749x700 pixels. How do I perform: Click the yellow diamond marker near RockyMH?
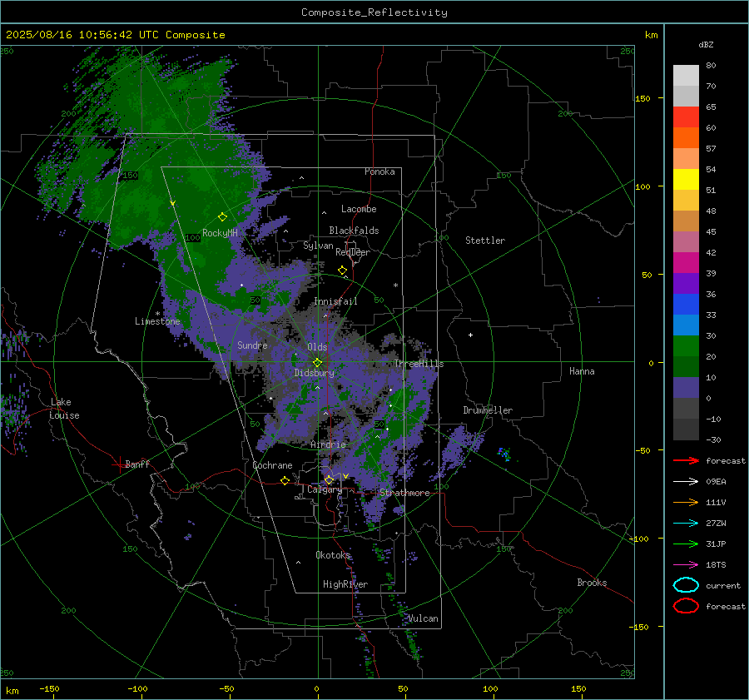point(222,217)
